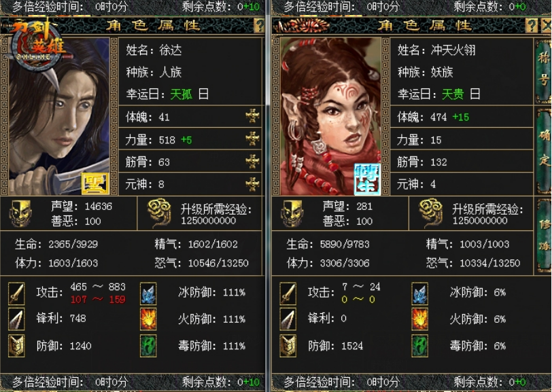Screen dimensions: 552x392
Task: Add a point to 元神 stat
Action: tap(252, 184)
